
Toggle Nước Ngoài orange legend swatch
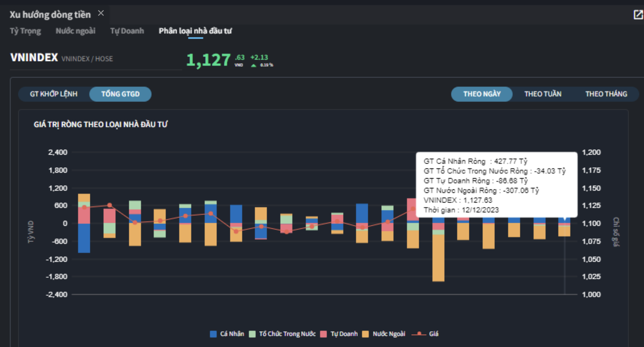click(366, 334)
